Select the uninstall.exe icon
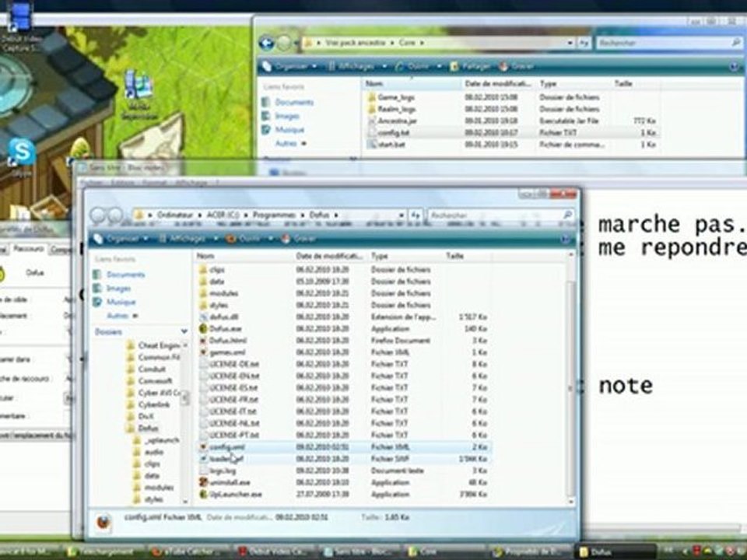Viewport: 747px width, 560px height. tap(203, 482)
